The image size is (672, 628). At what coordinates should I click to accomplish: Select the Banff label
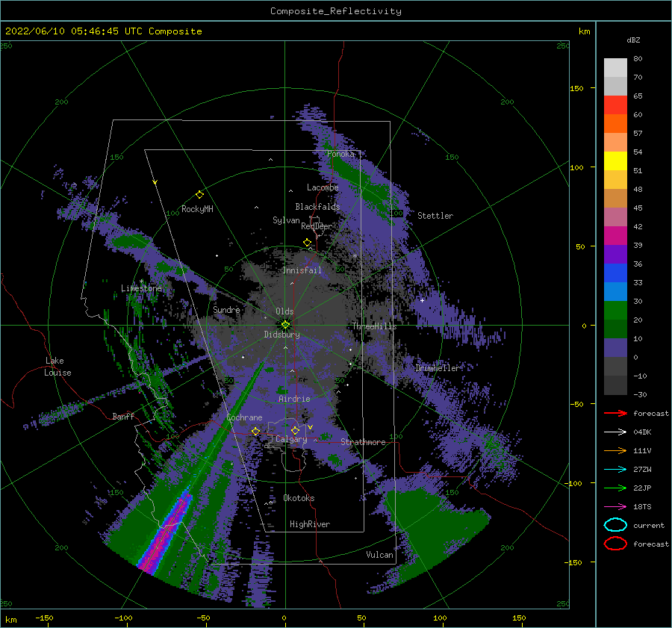click(x=123, y=416)
